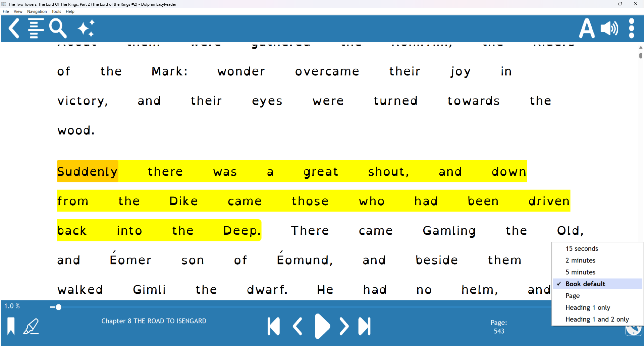Click the word dwarf.

coord(267,289)
